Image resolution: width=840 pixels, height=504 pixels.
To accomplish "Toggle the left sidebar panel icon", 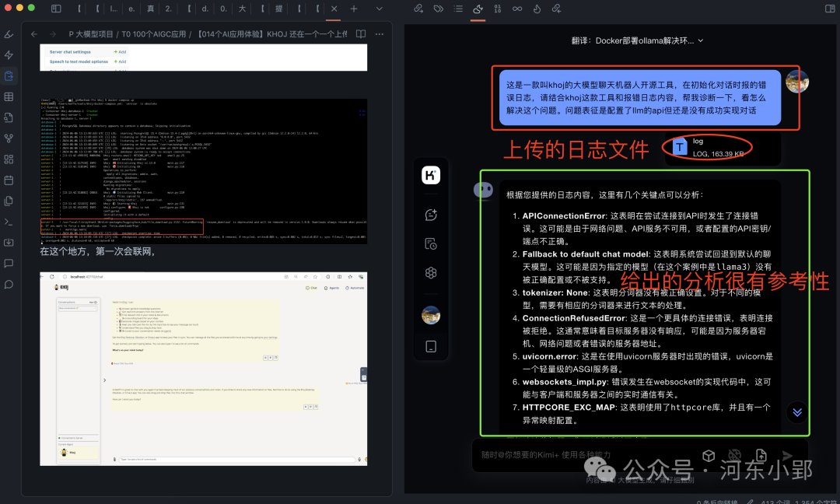I will 56,9.
